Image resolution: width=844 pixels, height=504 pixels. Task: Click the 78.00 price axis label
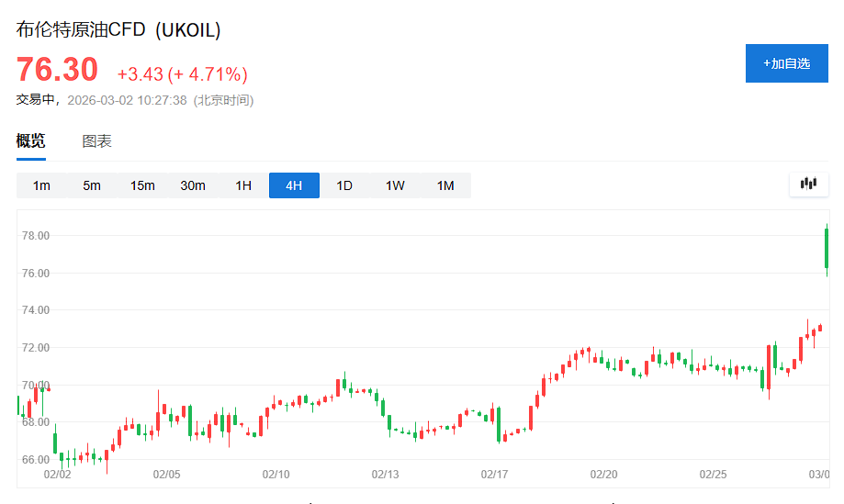pos(35,236)
